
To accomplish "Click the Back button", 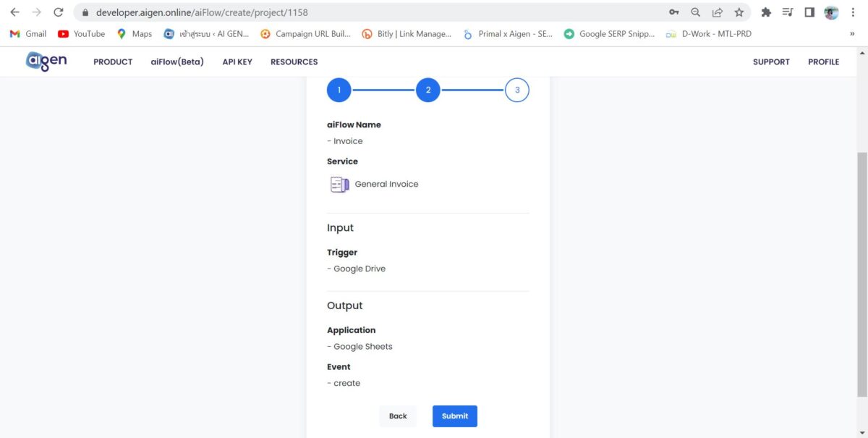I will pyautogui.click(x=397, y=416).
